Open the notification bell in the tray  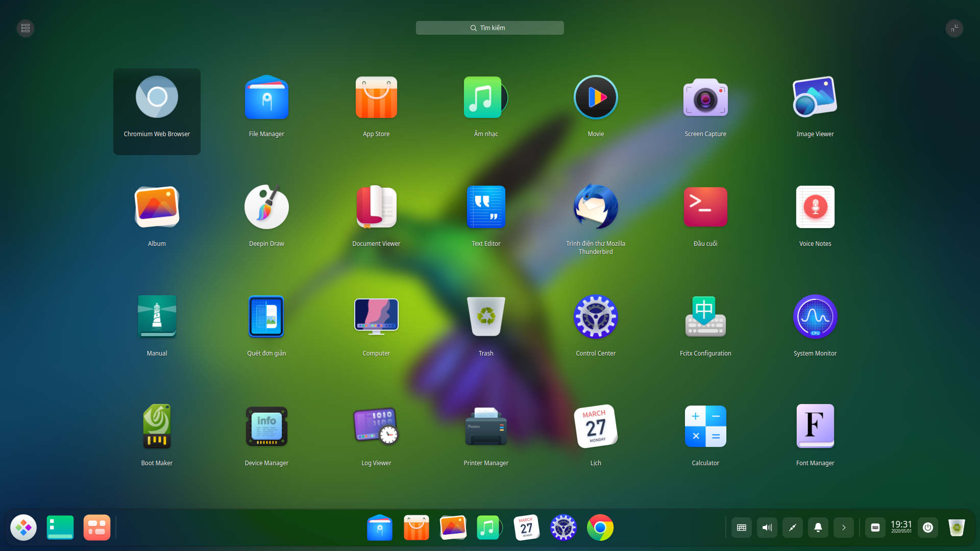818,528
